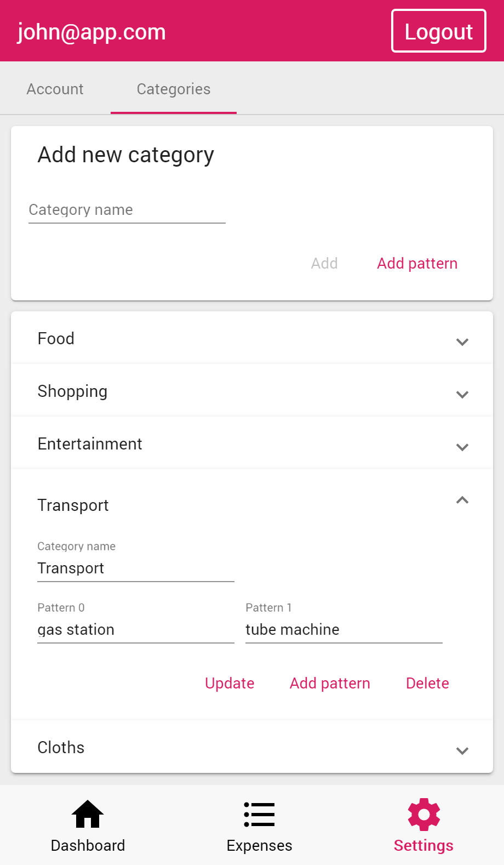Click Update in the Transport category
This screenshot has width=504, height=865.
[x=230, y=683]
